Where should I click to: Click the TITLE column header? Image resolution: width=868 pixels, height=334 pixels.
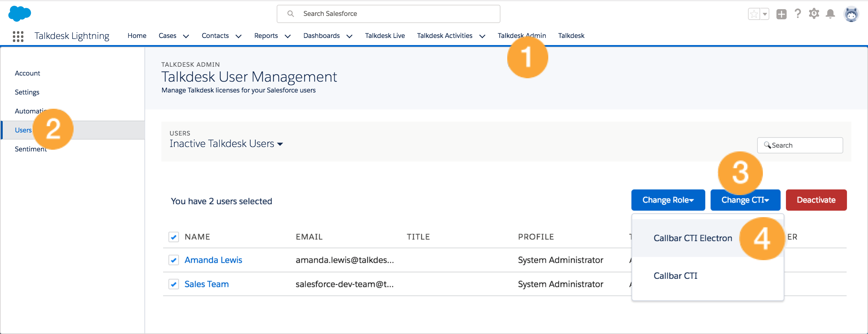[x=418, y=237]
